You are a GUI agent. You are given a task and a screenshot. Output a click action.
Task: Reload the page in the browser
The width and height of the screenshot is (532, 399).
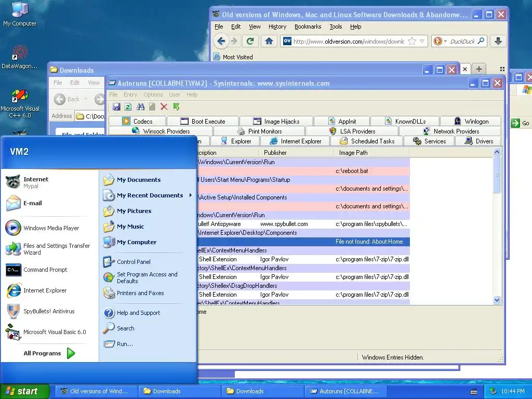pos(250,42)
